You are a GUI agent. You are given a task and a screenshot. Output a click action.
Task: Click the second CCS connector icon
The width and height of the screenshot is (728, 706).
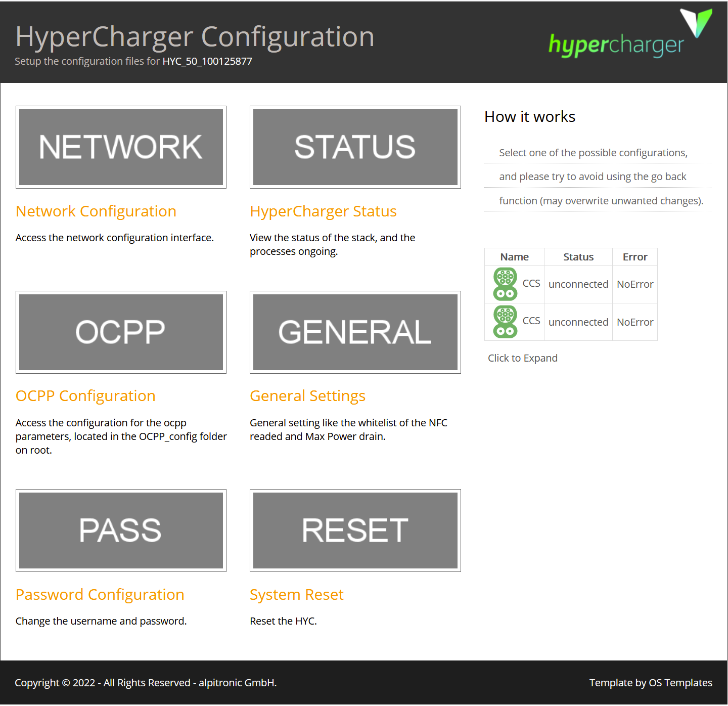click(x=505, y=322)
